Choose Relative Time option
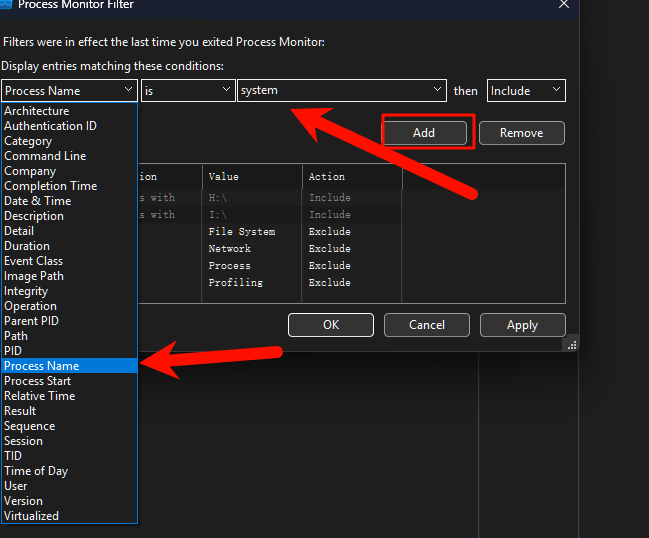The image size is (649, 538). pyautogui.click(x=70, y=396)
